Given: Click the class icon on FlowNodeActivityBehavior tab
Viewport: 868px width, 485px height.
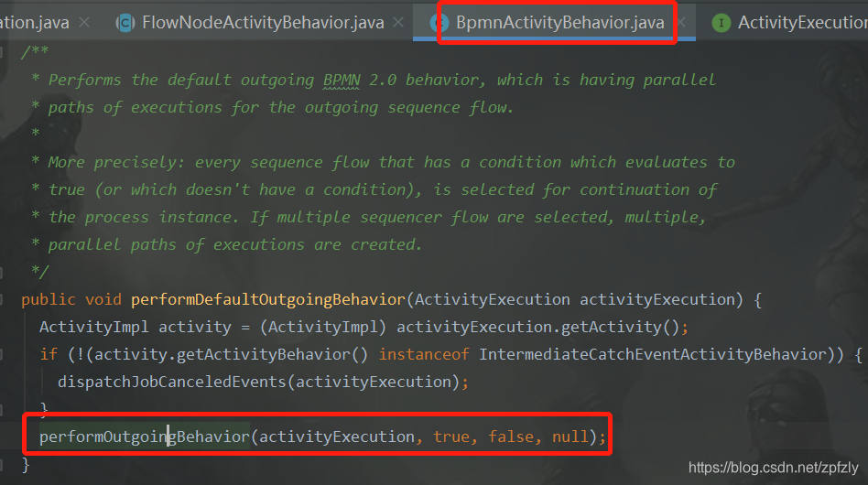Looking at the screenshot, I should (125, 23).
